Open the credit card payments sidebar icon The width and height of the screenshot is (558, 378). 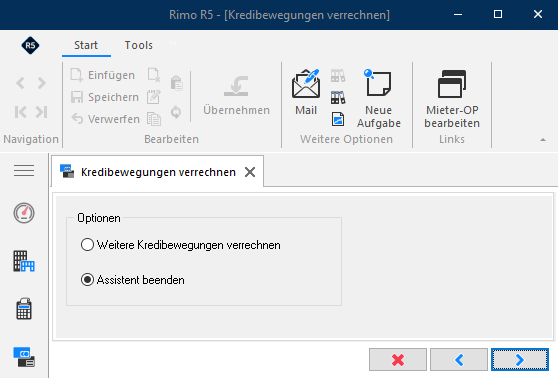pos(24,357)
